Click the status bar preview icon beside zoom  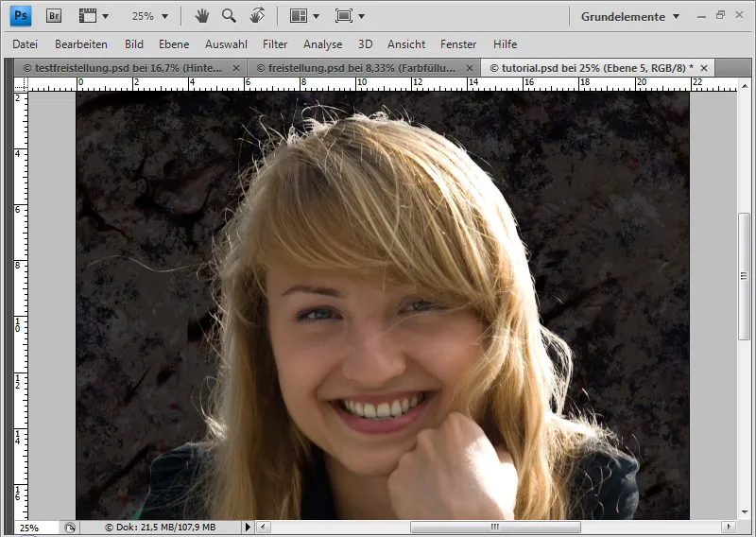click(x=70, y=528)
